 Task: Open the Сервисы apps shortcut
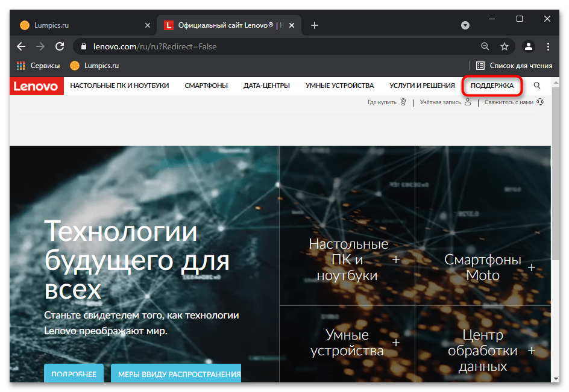pyautogui.click(x=38, y=66)
